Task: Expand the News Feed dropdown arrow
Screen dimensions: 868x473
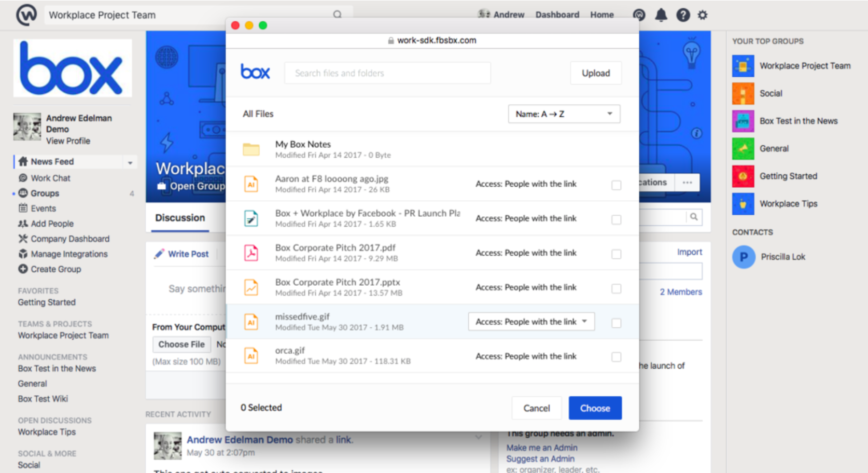Action: (x=130, y=163)
